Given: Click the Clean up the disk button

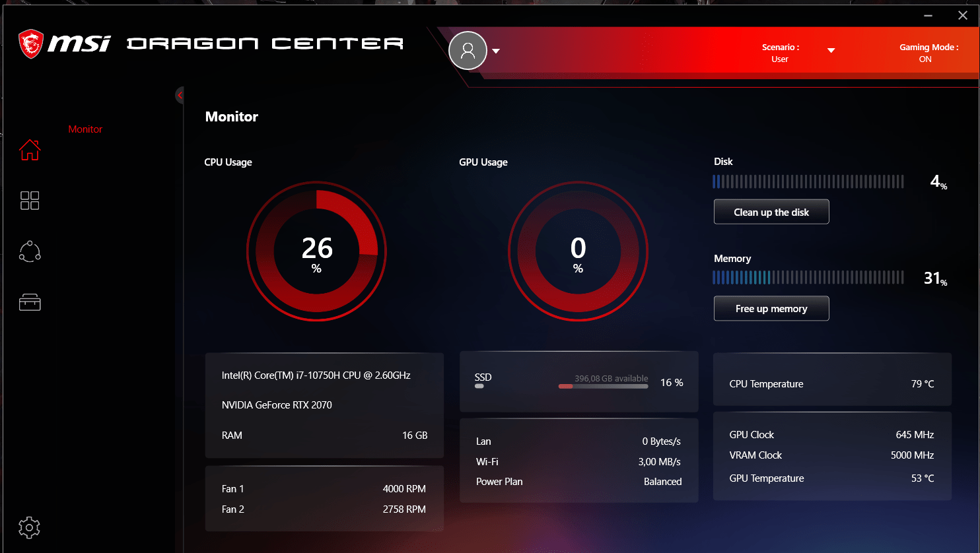Looking at the screenshot, I should coord(771,212).
